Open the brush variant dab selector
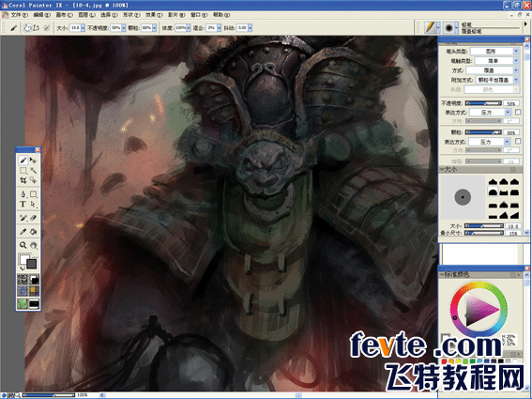 click(x=451, y=27)
